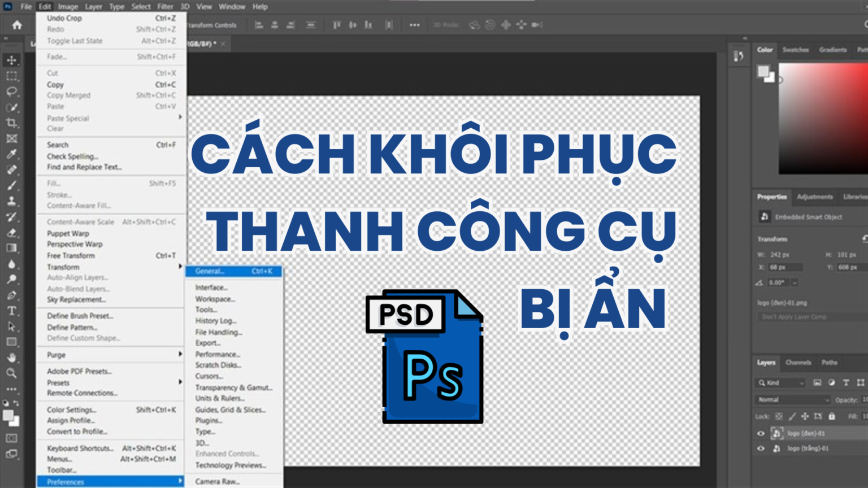Screen dimensions: 868x488
Task: Hide the logo (đen)-01 layer
Action: click(x=761, y=433)
